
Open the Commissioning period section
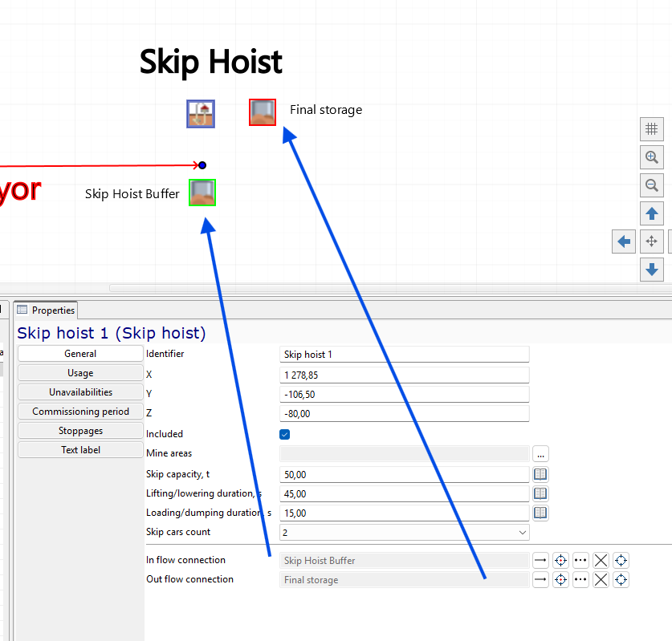80,412
